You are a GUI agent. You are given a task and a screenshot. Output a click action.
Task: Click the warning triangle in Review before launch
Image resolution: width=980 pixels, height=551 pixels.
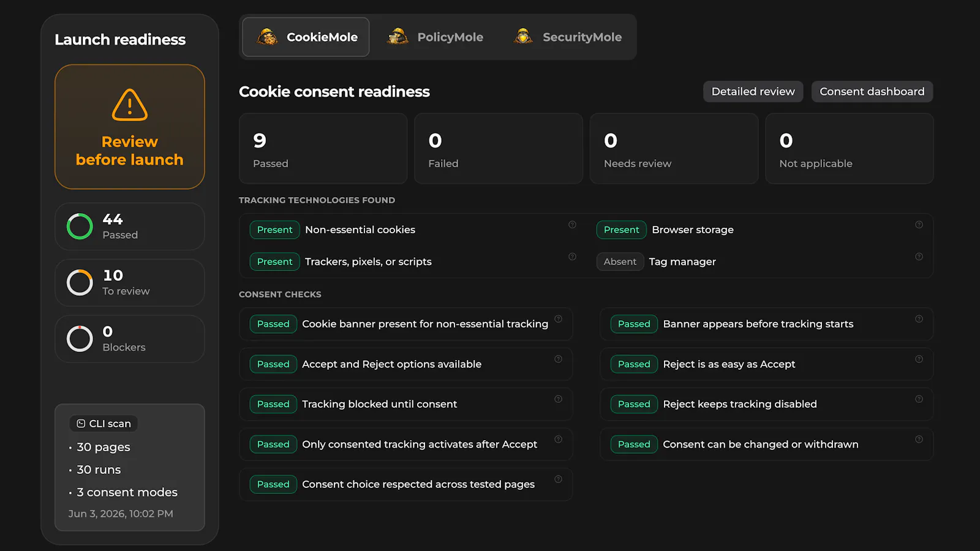coord(130,105)
